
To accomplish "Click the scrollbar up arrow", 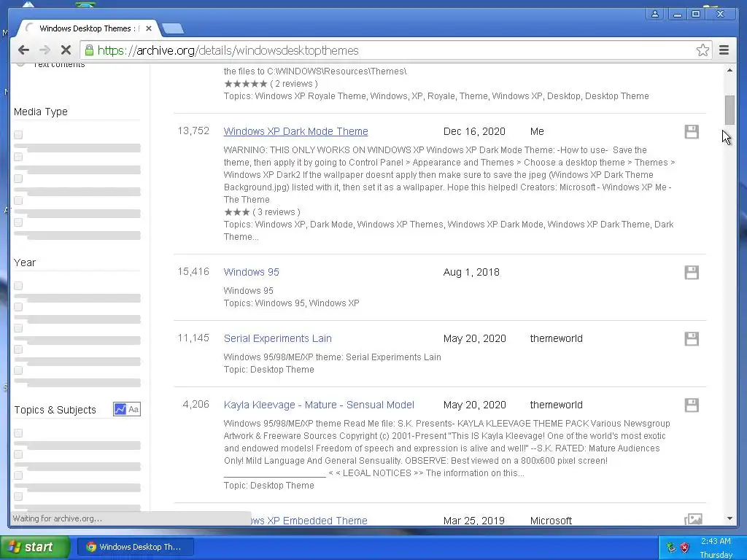I will [x=729, y=71].
